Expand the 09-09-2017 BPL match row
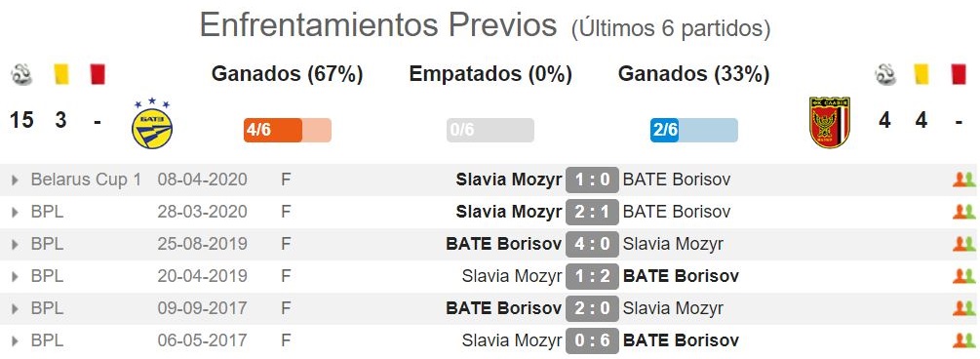This screenshot has height=359, width=980. 15,308
